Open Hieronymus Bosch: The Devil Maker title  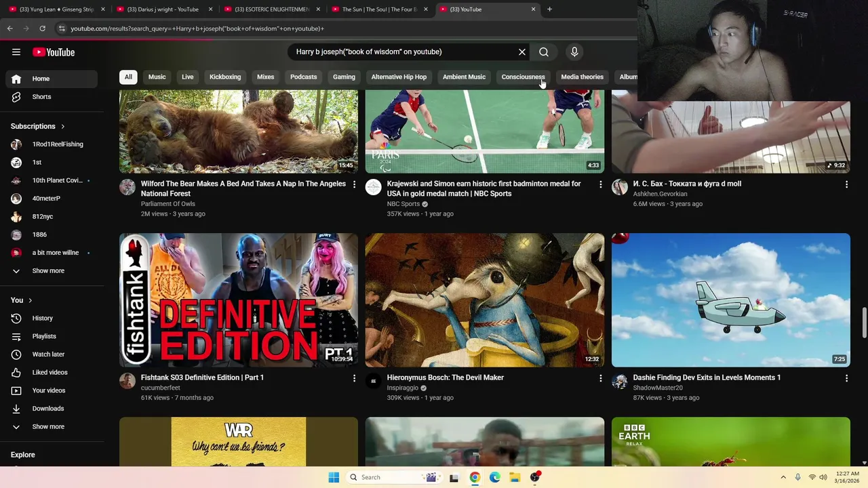[446, 378]
